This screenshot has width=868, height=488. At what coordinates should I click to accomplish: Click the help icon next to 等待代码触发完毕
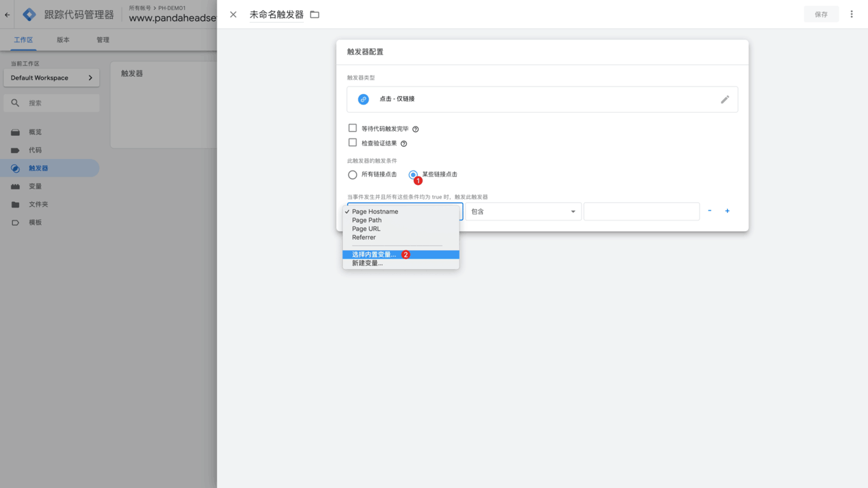click(416, 129)
